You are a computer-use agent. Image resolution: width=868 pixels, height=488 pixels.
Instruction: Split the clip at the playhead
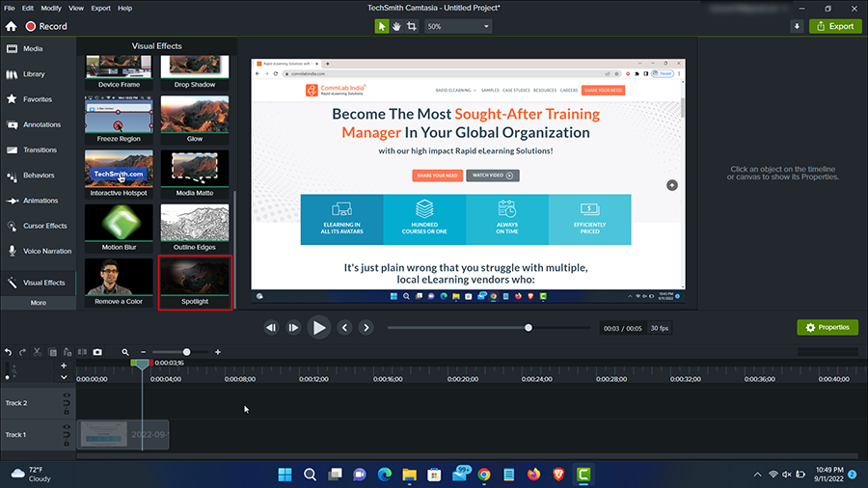[82, 352]
